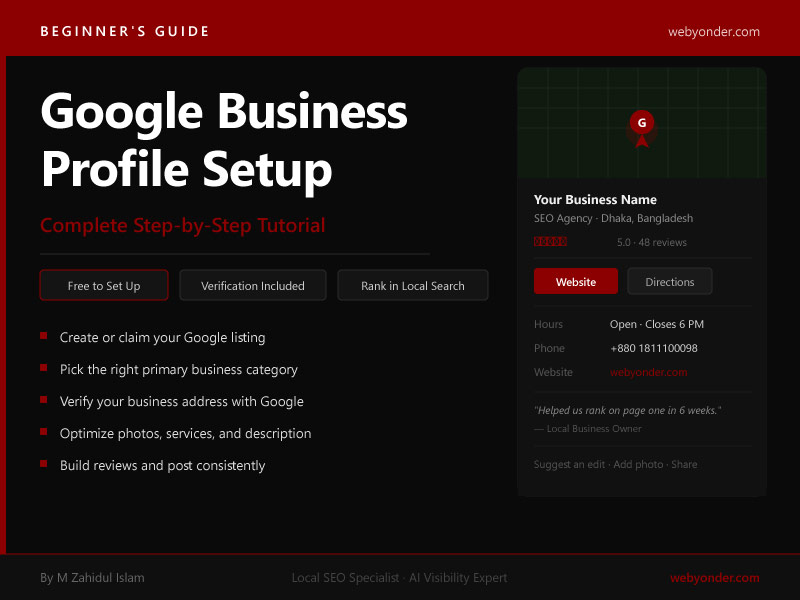This screenshot has height=600, width=800.
Task: Click the "Helped us rank on page one" quote
Action: click(628, 410)
